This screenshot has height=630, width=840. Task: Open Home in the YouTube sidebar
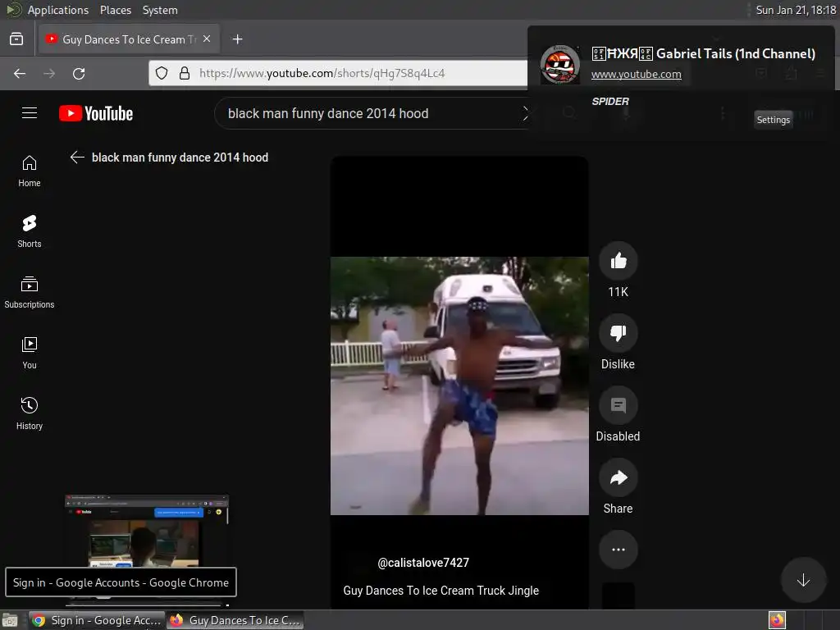coord(30,171)
